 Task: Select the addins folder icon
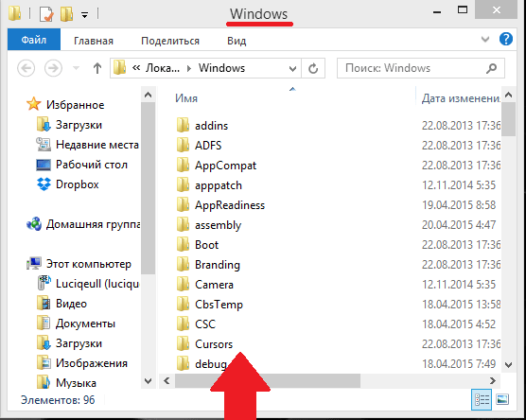[x=183, y=125]
